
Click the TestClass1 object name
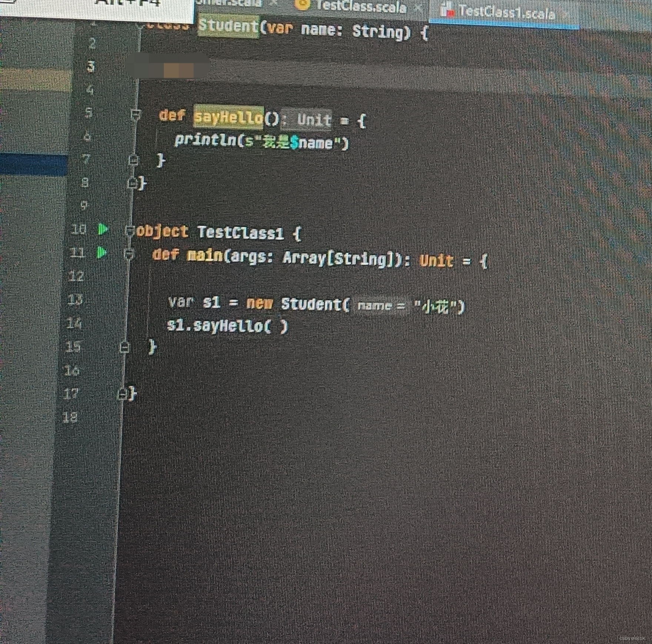tap(240, 233)
